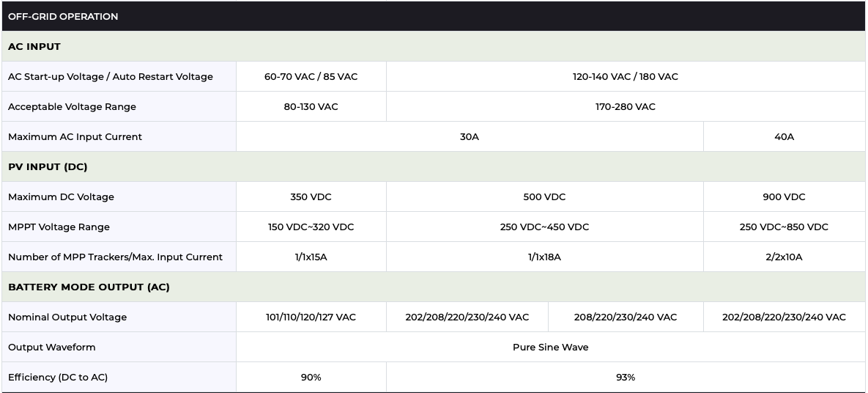Click the 900 VDC maximum voltage cell
Screen dimensions: 868x393
784,196
